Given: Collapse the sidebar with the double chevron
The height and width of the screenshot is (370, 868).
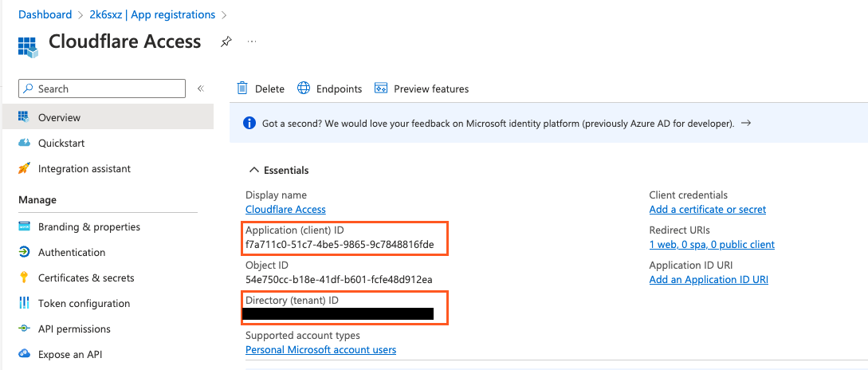Looking at the screenshot, I should tap(201, 89).
